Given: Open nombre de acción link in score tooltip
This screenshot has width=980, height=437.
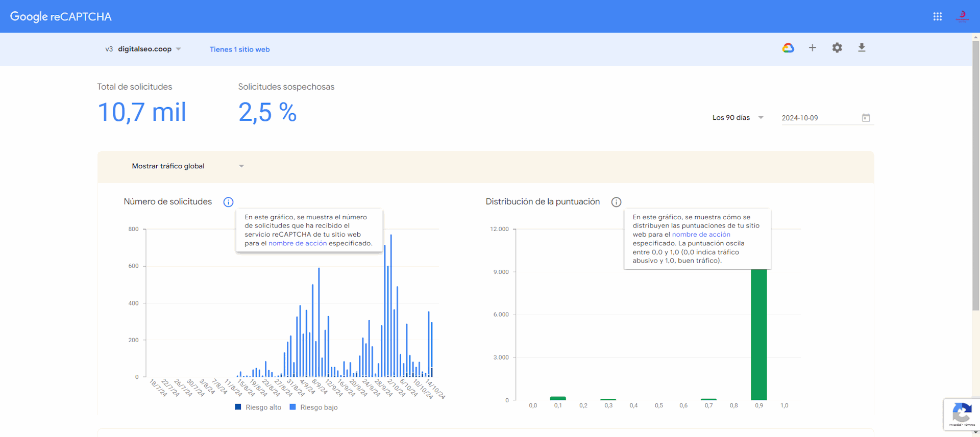Looking at the screenshot, I should click(x=701, y=235).
